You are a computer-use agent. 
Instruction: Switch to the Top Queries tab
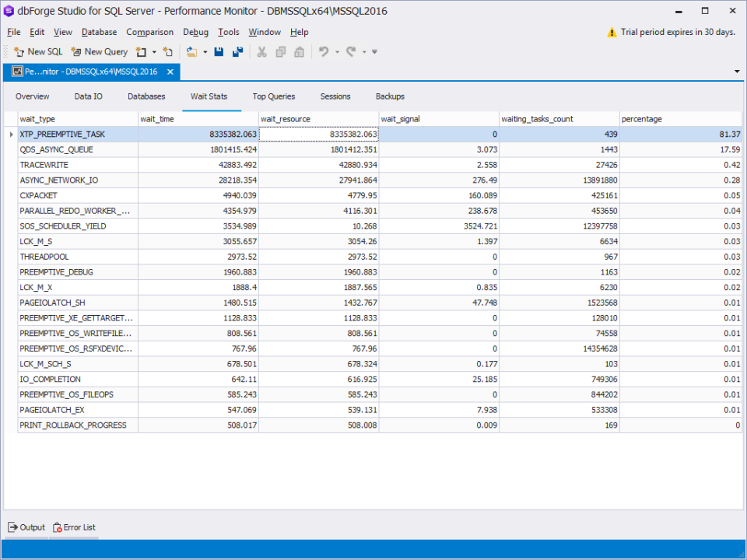coord(274,96)
